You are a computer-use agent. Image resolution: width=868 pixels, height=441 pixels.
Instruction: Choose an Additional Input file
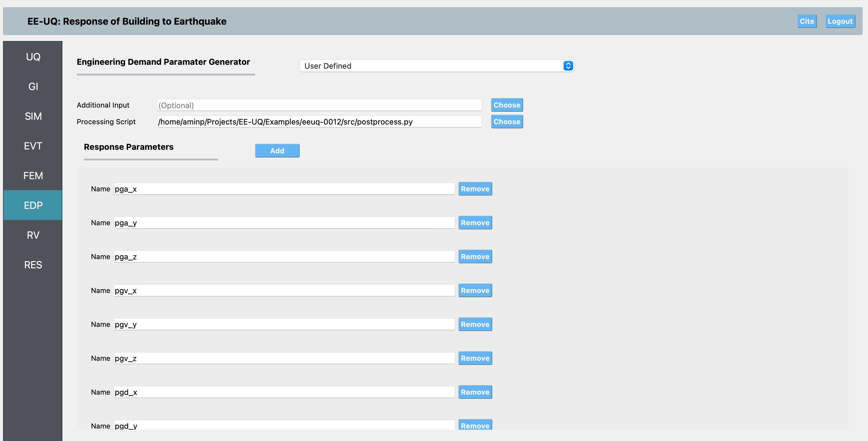[507, 105]
